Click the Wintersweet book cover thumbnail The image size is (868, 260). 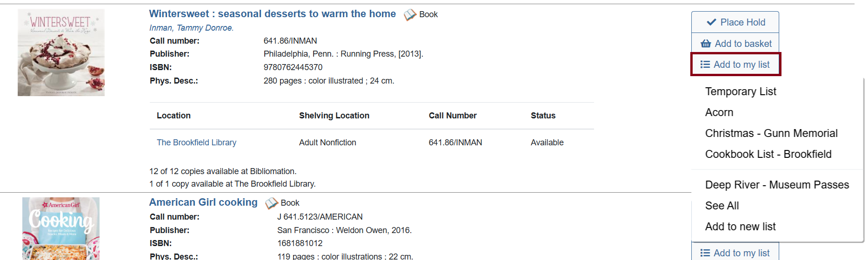click(61, 52)
